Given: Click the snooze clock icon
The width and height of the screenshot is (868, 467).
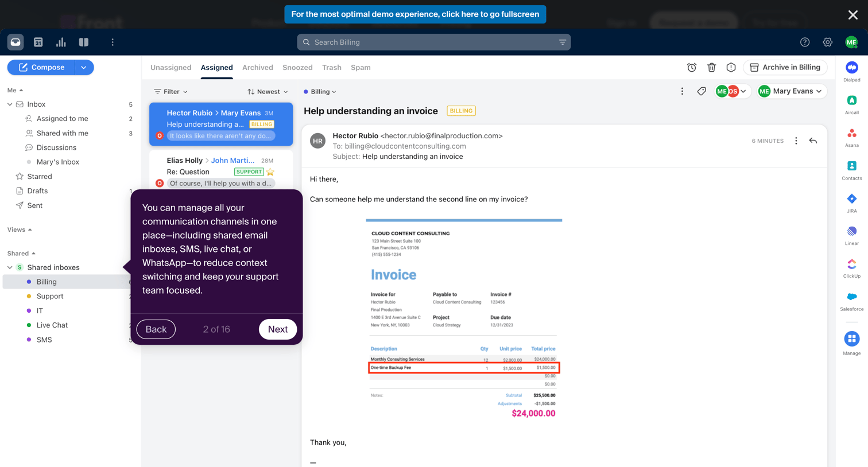Looking at the screenshot, I should pos(692,68).
